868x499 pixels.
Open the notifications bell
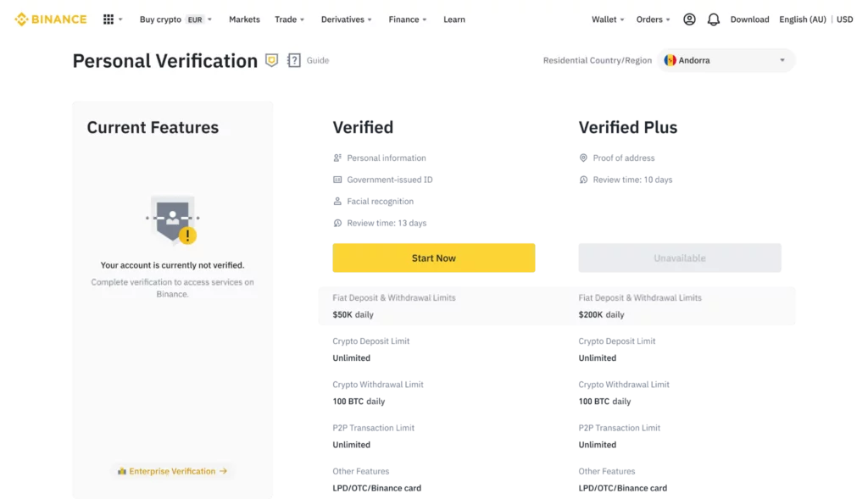click(713, 19)
